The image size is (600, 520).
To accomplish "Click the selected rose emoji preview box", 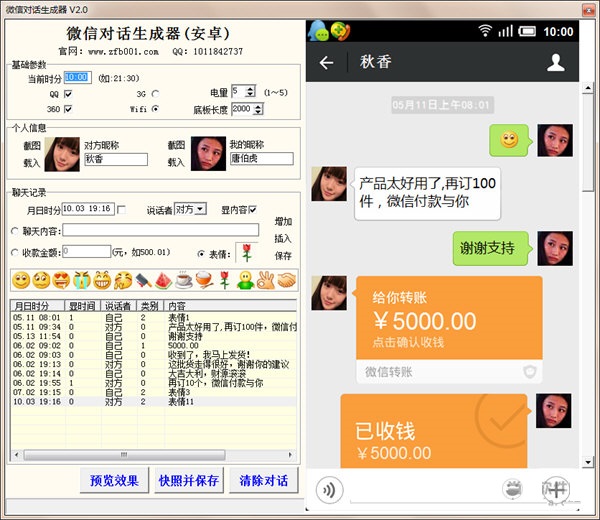I will tap(247, 253).
